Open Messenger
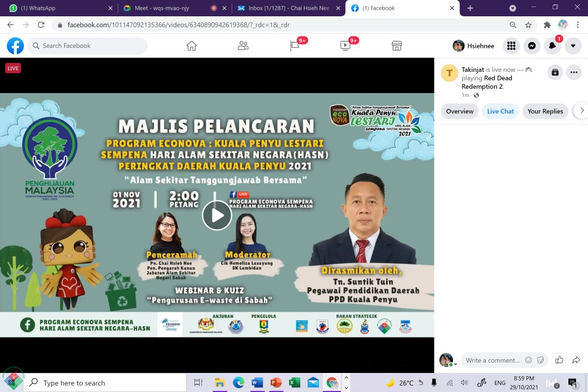Viewport: 588px width, 392px height. click(x=532, y=46)
